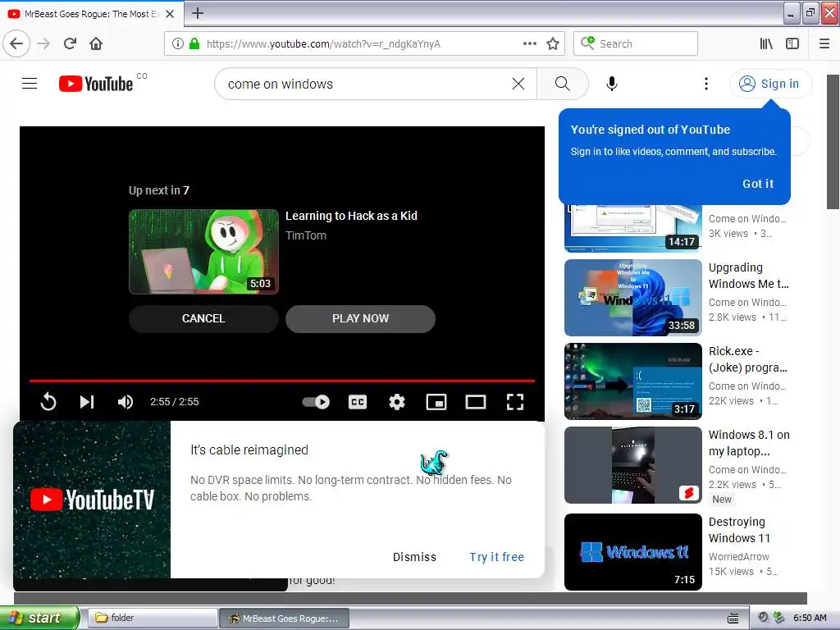
Task: Clear the YouTube search text with X
Action: 518,84
